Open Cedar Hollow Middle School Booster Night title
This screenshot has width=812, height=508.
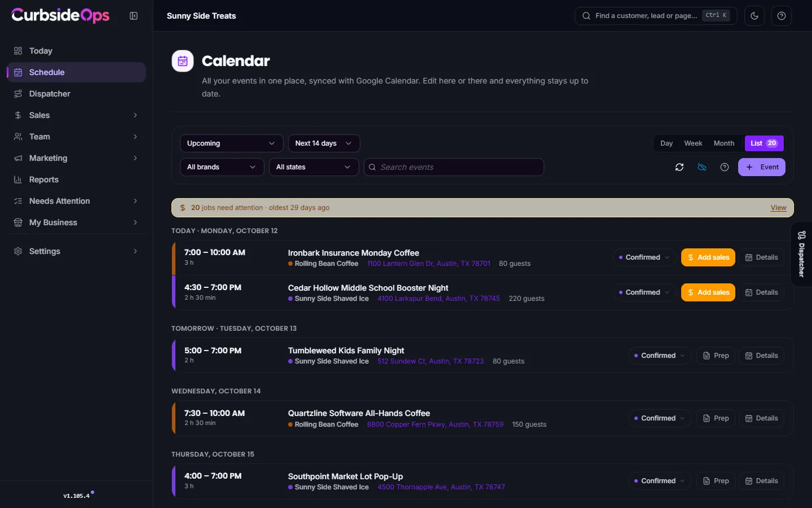pyautogui.click(x=368, y=288)
